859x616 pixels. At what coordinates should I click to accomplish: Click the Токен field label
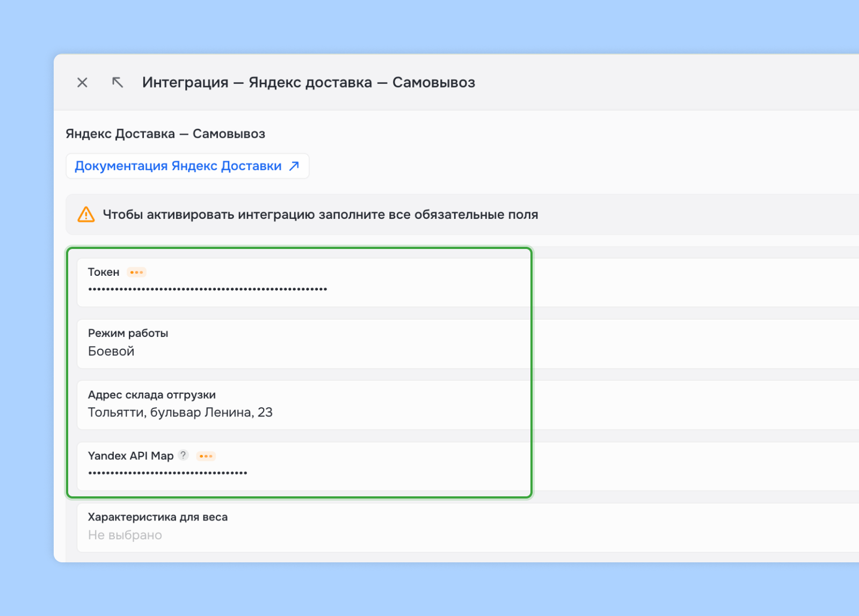pyautogui.click(x=104, y=272)
